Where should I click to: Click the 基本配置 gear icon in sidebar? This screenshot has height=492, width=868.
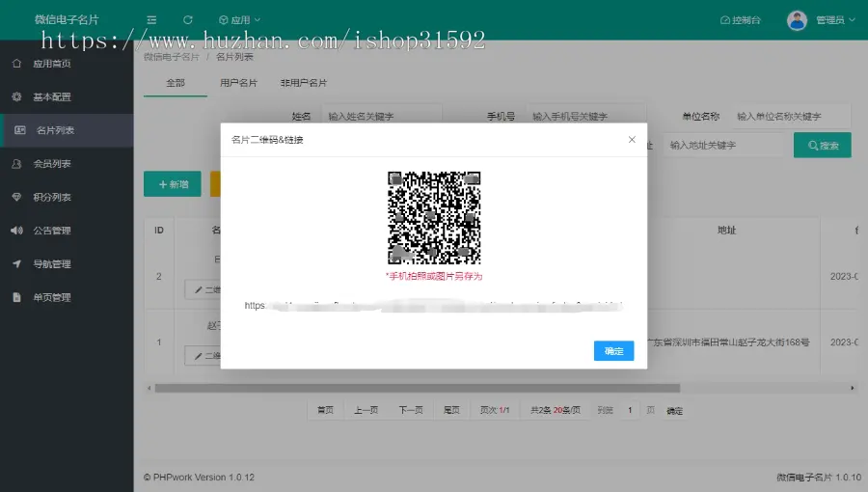coord(16,97)
